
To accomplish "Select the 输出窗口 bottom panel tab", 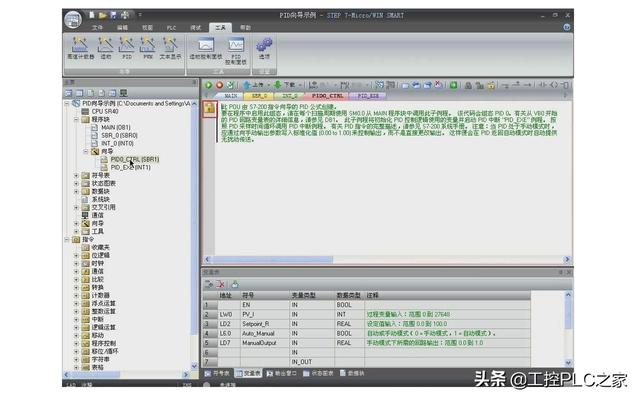I will [281, 373].
